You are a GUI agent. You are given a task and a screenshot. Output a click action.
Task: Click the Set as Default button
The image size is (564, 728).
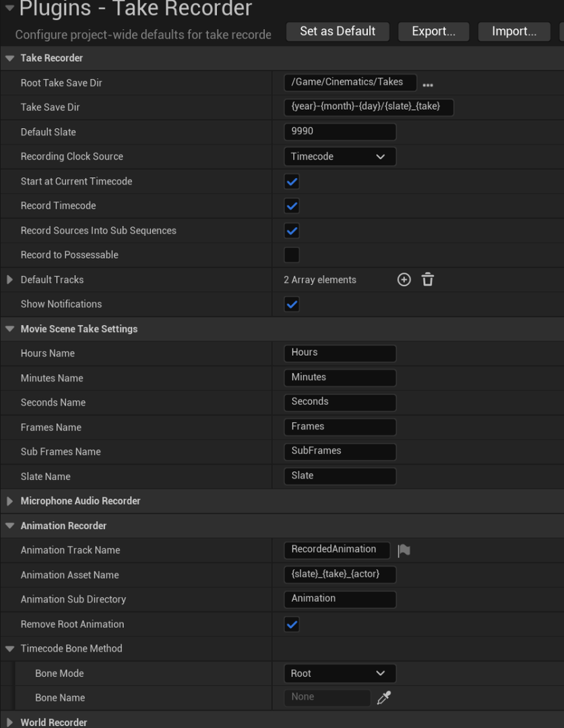[337, 31]
